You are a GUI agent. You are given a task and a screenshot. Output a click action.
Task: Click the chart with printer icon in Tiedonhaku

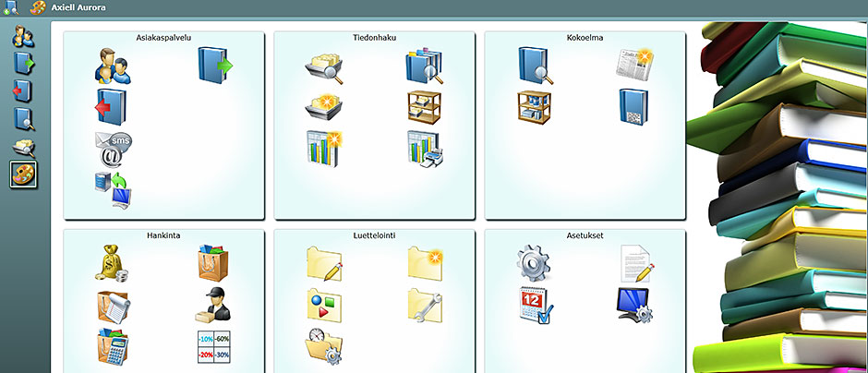coord(425,148)
